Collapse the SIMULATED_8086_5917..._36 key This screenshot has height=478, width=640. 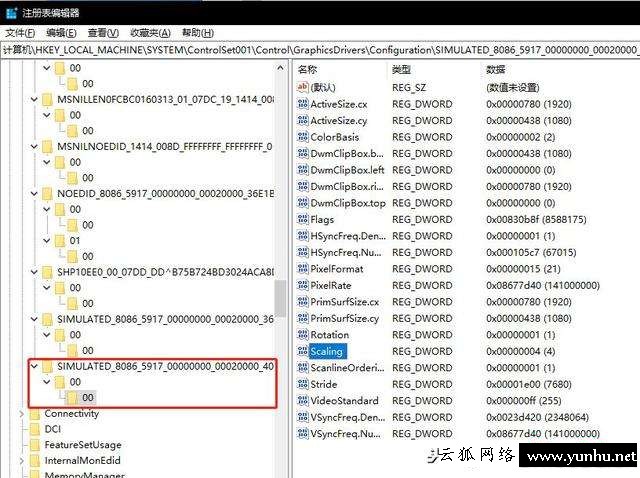point(34,319)
